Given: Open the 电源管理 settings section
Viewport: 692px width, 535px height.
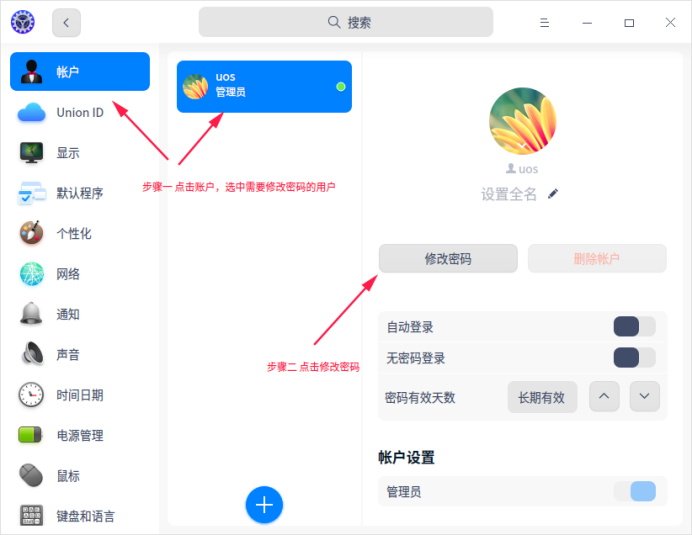Looking at the screenshot, I should coord(80,435).
